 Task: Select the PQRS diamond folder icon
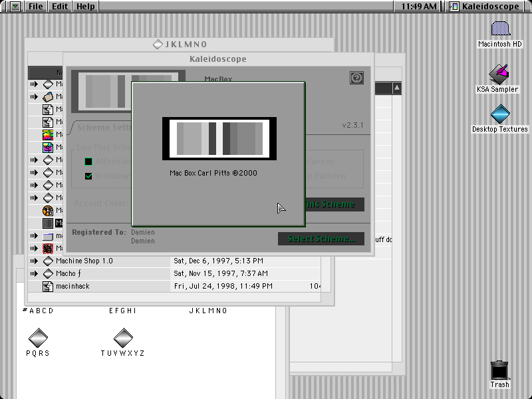(x=38, y=338)
